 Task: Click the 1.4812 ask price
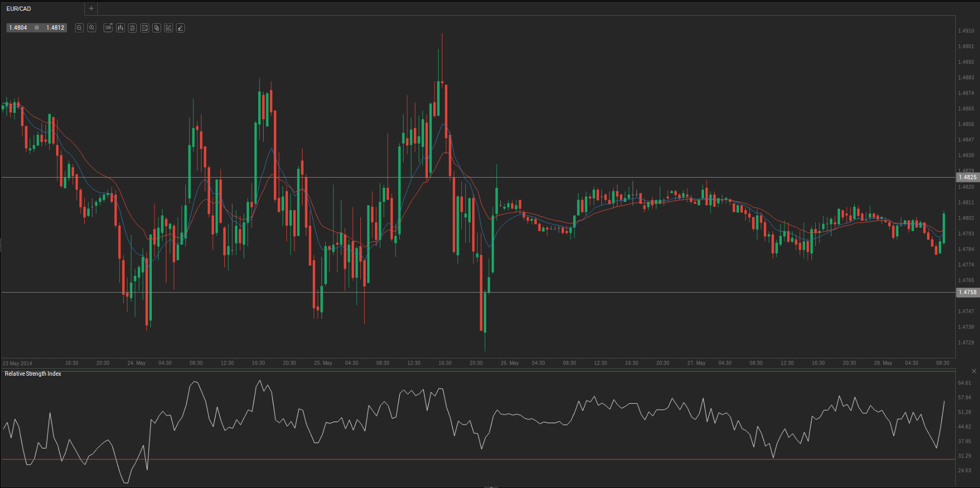click(55, 28)
